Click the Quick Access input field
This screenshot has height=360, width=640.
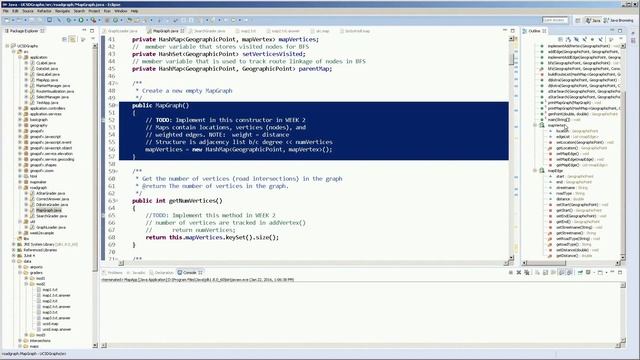click(555, 20)
